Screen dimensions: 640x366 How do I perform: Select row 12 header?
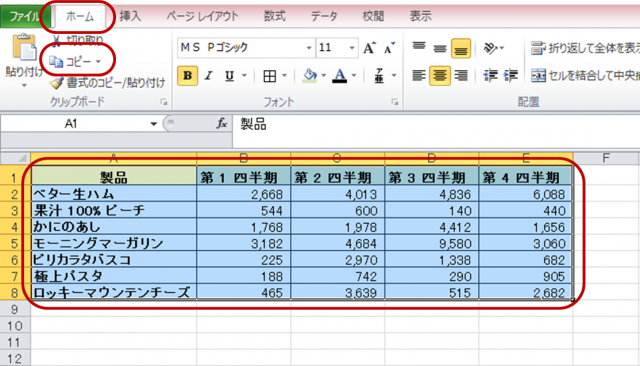click(x=15, y=359)
